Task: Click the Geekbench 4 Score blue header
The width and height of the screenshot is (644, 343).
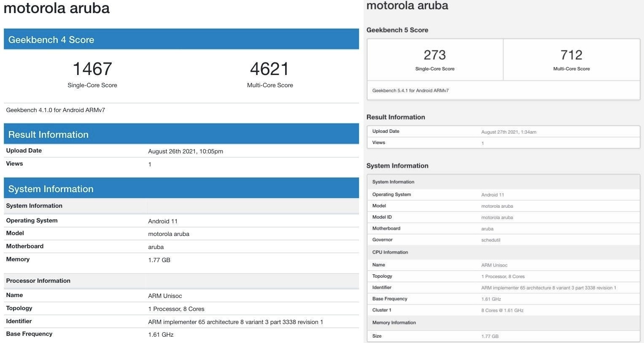Action: pyautogui.click(x=181, y=40)
